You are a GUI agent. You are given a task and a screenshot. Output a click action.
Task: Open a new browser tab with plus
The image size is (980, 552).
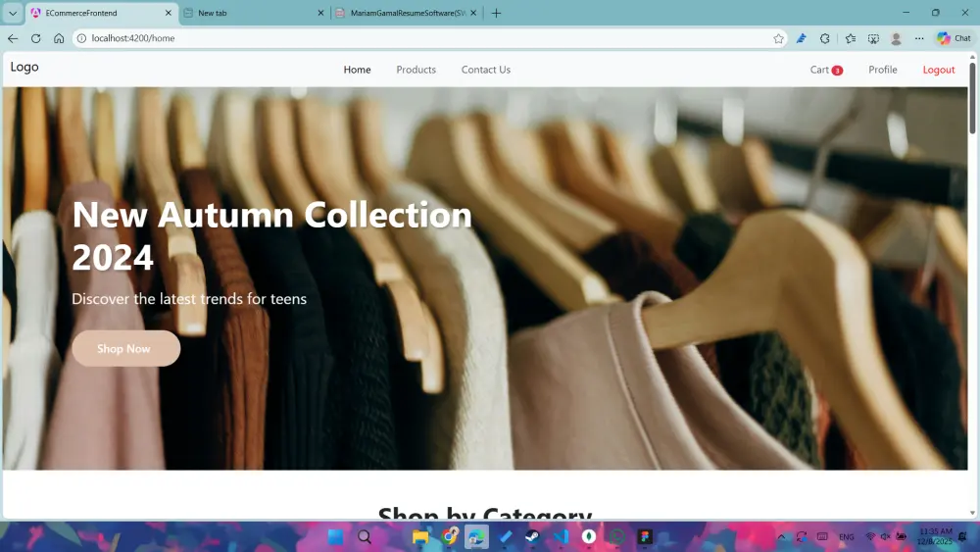[496, 13]
